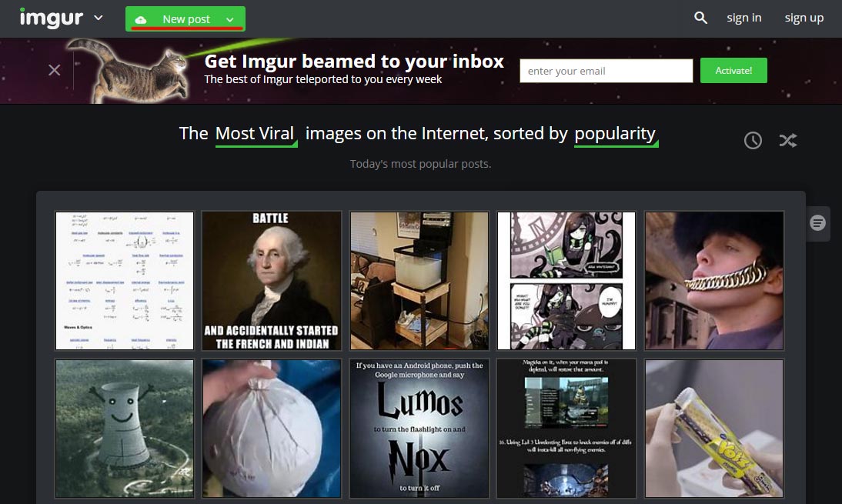Open the search magnifier icon
Viewport: 842px width, 504px height.
tap(700, 18)
